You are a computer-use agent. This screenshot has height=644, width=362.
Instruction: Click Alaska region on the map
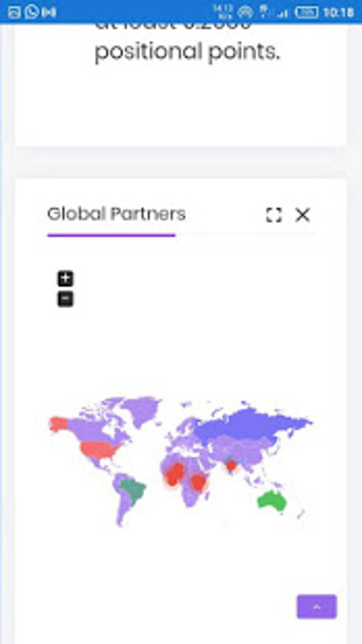coord(57,424)
